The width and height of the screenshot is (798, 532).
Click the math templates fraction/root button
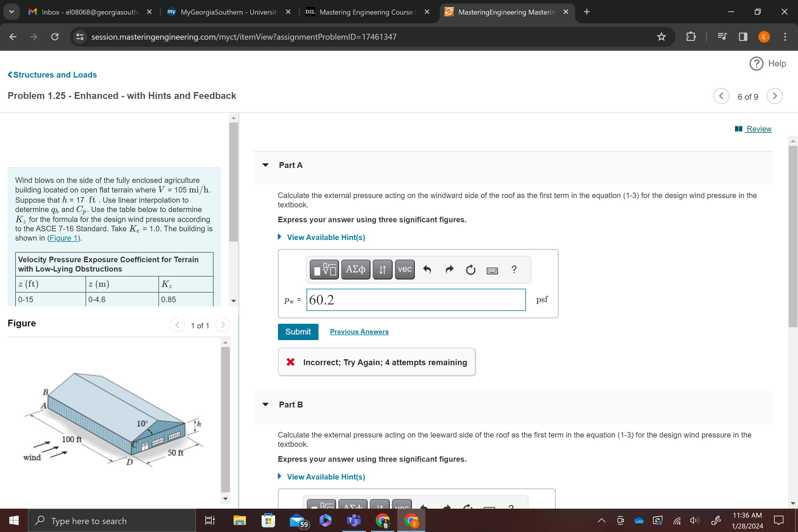coord(324,270)
